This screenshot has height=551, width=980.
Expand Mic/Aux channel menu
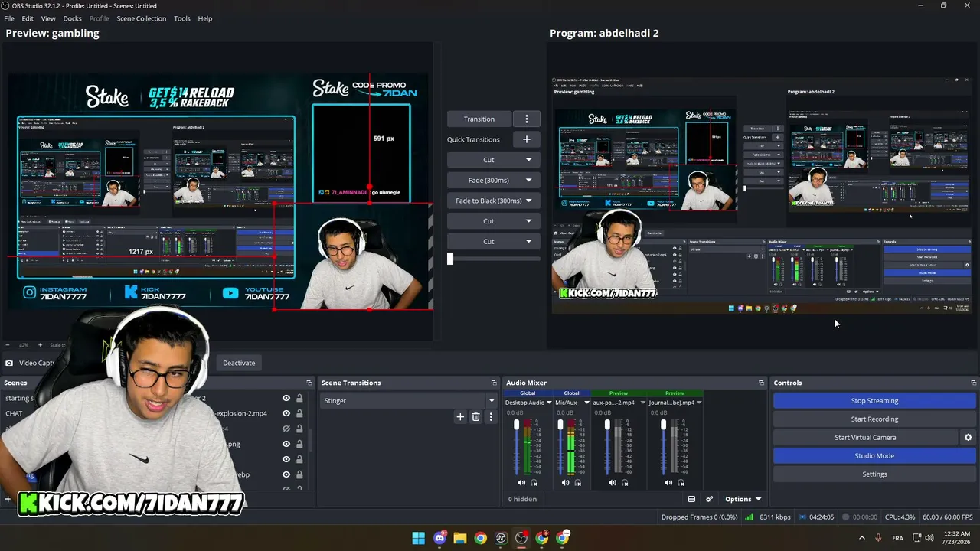click(587, 402)
